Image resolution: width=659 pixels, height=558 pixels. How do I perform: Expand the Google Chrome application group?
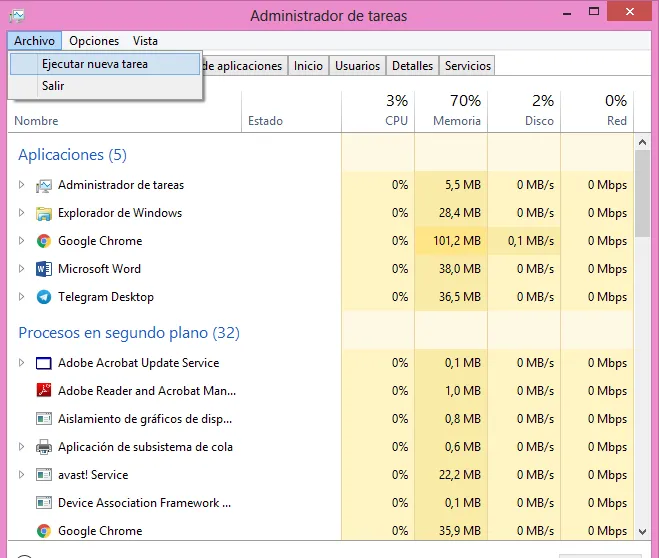tap(22, 241)
